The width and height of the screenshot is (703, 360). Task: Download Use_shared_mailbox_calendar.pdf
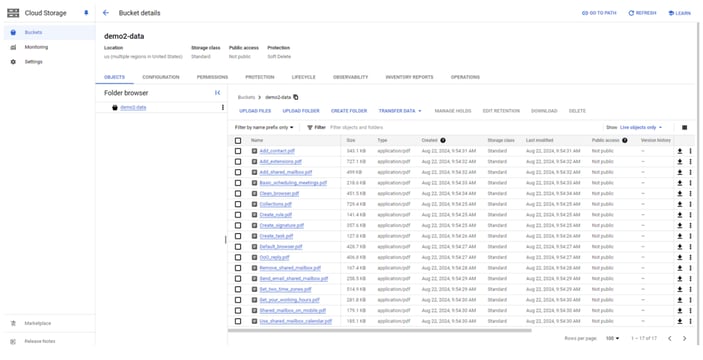click(680, 321)
